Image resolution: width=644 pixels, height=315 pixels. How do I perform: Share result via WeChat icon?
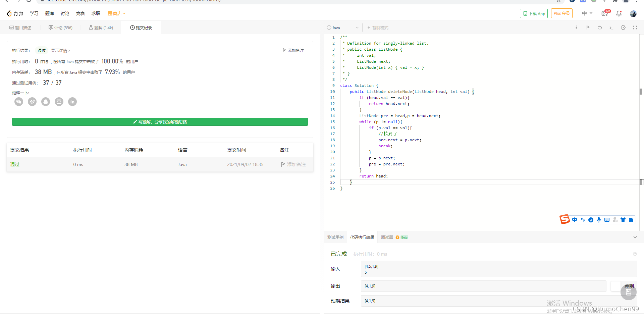coord(19,102)
